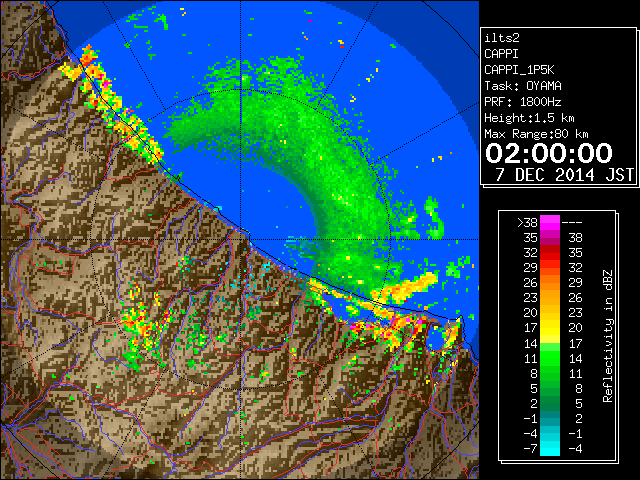This screenshot has width=640, height=480.
Task: Select the '7 DEC 2014 JST' date
Action: (564, 175)
